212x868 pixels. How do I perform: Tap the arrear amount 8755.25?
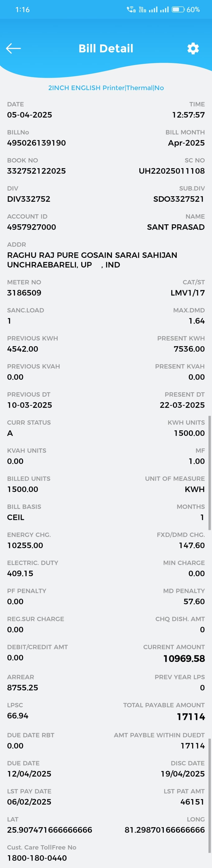23,687
